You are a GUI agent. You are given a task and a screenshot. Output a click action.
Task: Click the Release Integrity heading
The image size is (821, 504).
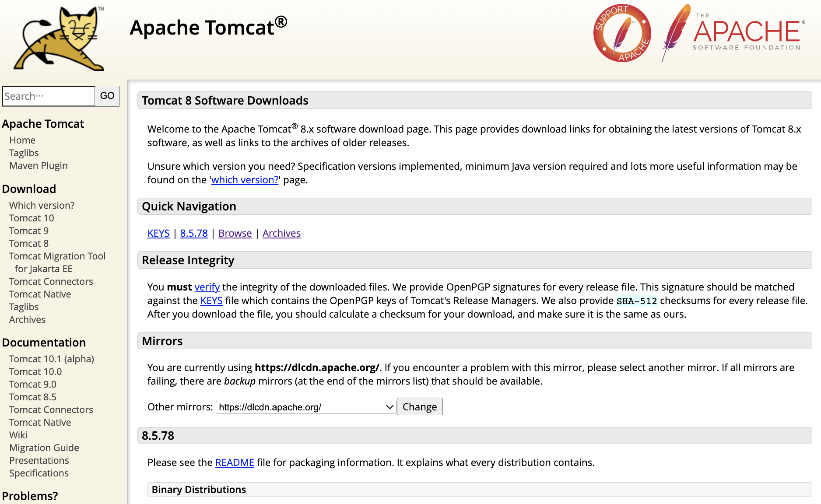tap(188, 260)
